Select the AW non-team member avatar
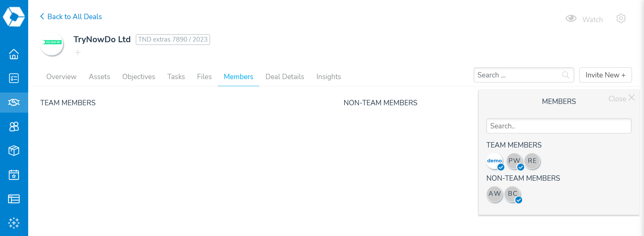The width and height of the screenshot is (644, 236). tap(495, 194)
